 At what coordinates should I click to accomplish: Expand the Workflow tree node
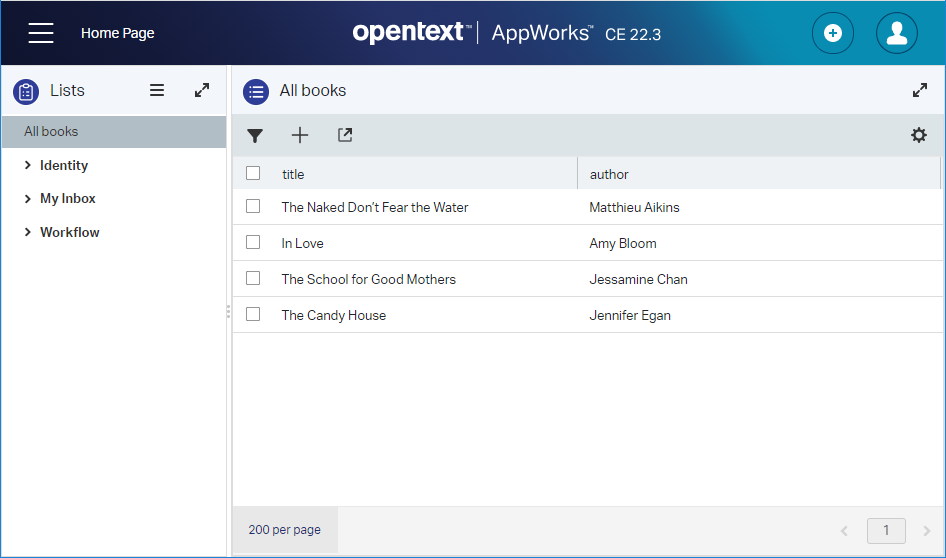click(x=28, y=233)
